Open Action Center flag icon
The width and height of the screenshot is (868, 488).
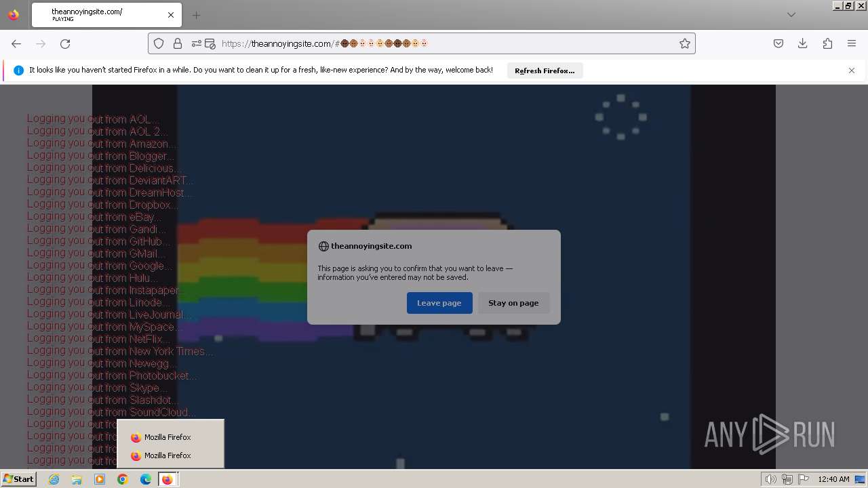(804, 479)
